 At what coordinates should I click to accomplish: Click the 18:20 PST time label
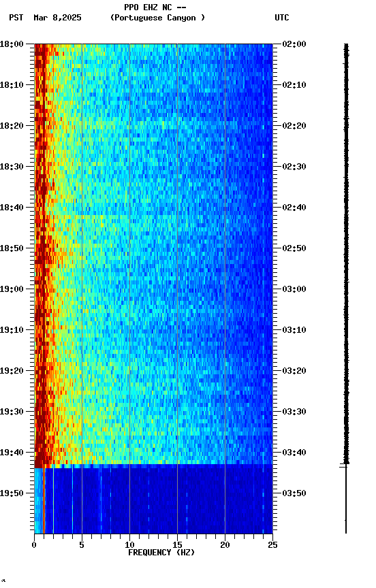[12, 126]
